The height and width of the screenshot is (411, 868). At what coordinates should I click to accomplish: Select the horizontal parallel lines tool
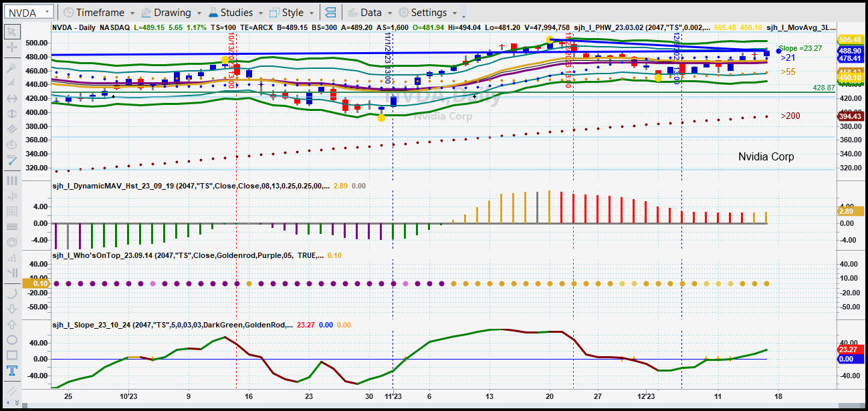point(11,227)
